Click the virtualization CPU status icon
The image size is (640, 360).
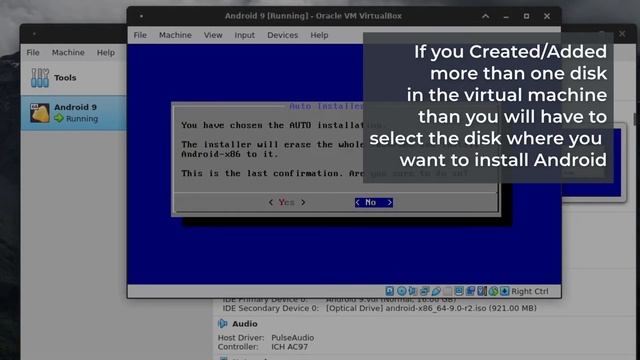pyautogui.click(x=482, y=291)
